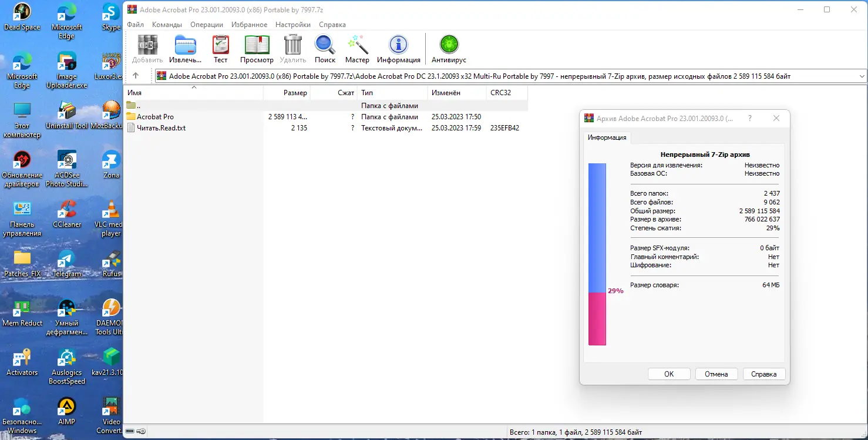
Task: Select the Uninstall Tool desktop icon
Action: pyautogui.click(x=66, y=115)
